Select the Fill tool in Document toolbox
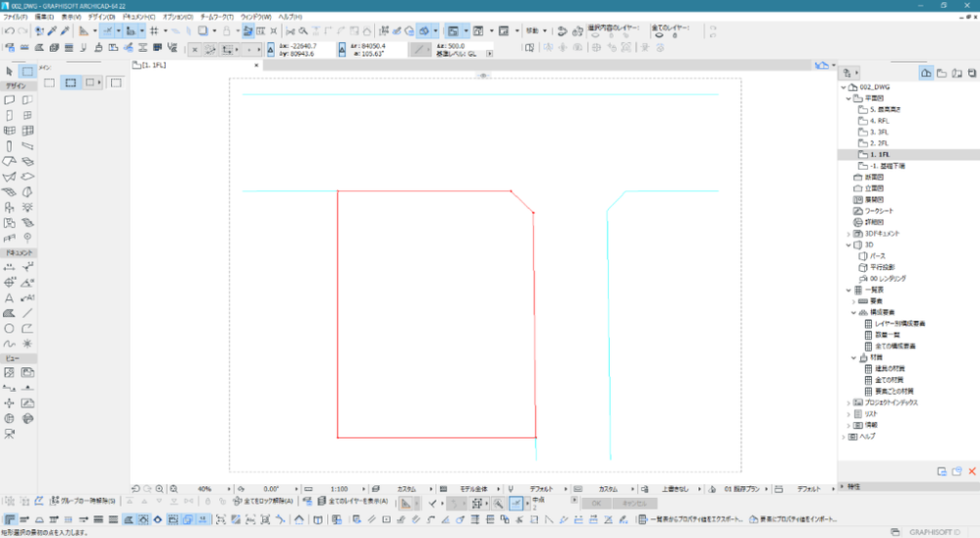This screenshot has width=980, height=538. tap(10, 313)
